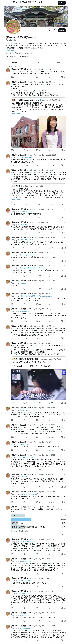
Task: Open replies on the Jan 2, 2024 post
Action: coord(12,204)
